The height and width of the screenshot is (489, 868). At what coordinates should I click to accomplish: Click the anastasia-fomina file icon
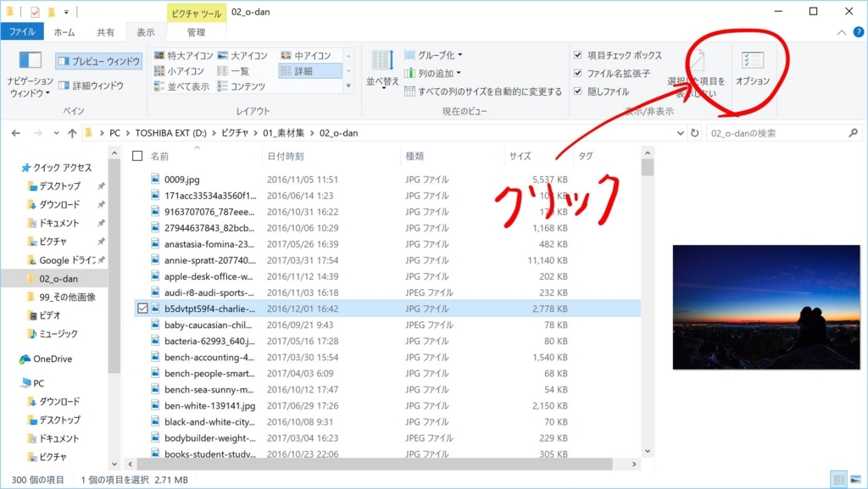[x=156, y=244]
